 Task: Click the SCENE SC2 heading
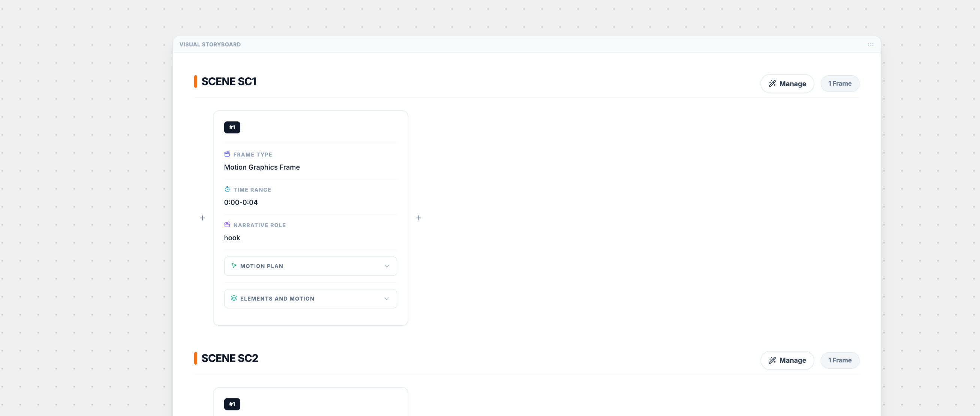(230, 358)
